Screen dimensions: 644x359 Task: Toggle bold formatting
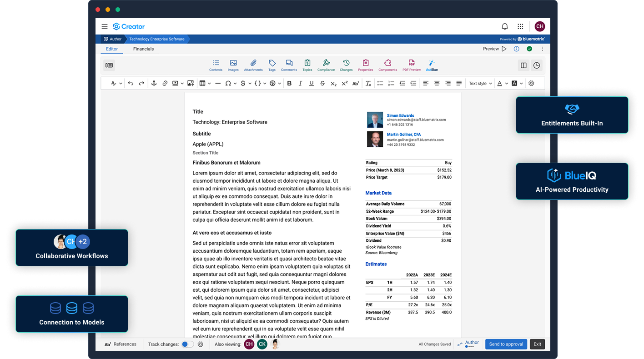point(289,84)
